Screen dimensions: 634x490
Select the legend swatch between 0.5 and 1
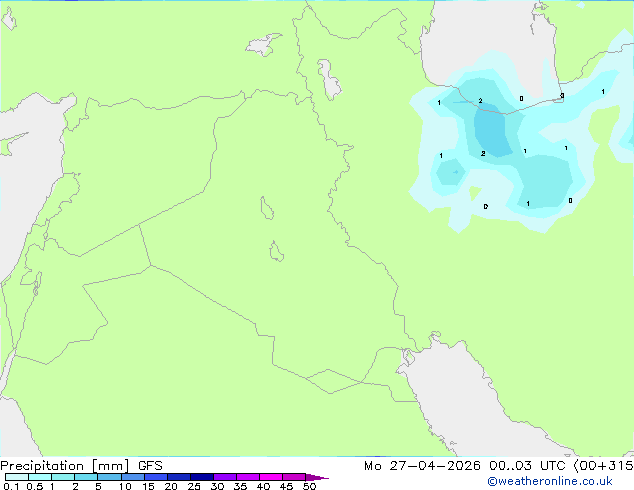[x=40, y=477]
